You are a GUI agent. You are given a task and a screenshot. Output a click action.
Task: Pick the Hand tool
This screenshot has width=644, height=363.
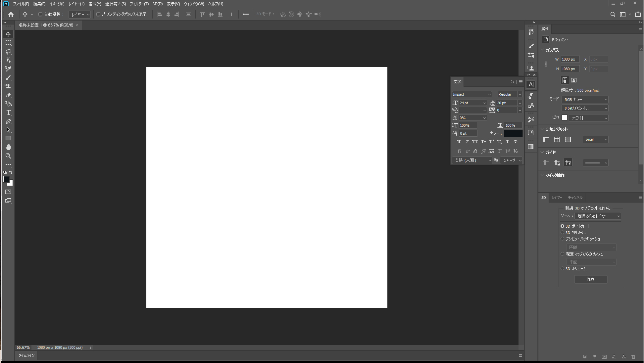8,147
